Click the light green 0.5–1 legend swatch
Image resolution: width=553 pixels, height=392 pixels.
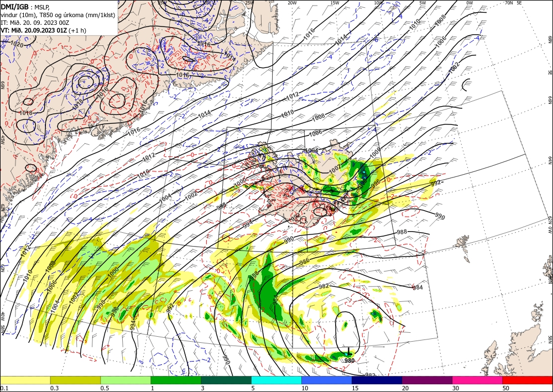(x=126, y=380)
